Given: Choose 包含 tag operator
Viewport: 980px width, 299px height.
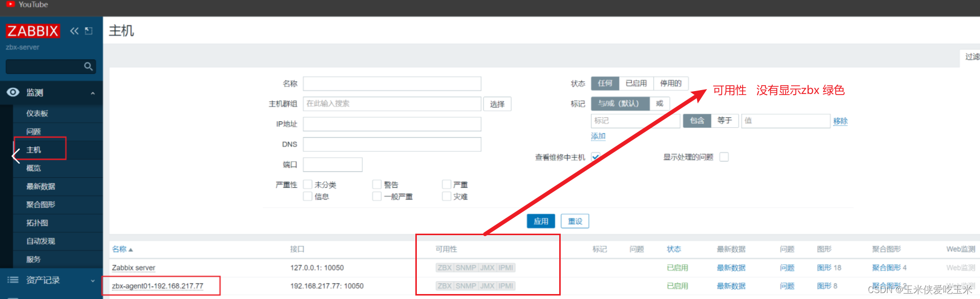Looking at the screenshot, I should [697, 120].
